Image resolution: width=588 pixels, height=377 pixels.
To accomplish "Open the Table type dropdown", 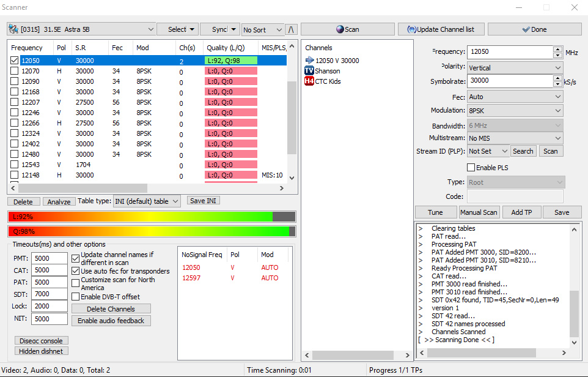I will pyautogui.click(x=147, y=201).
